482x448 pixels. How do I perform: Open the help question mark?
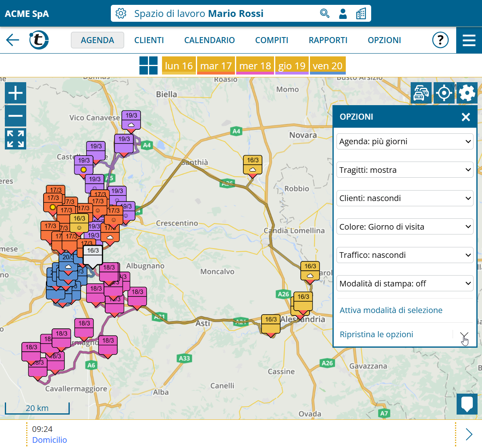click(x=440, y=40)
